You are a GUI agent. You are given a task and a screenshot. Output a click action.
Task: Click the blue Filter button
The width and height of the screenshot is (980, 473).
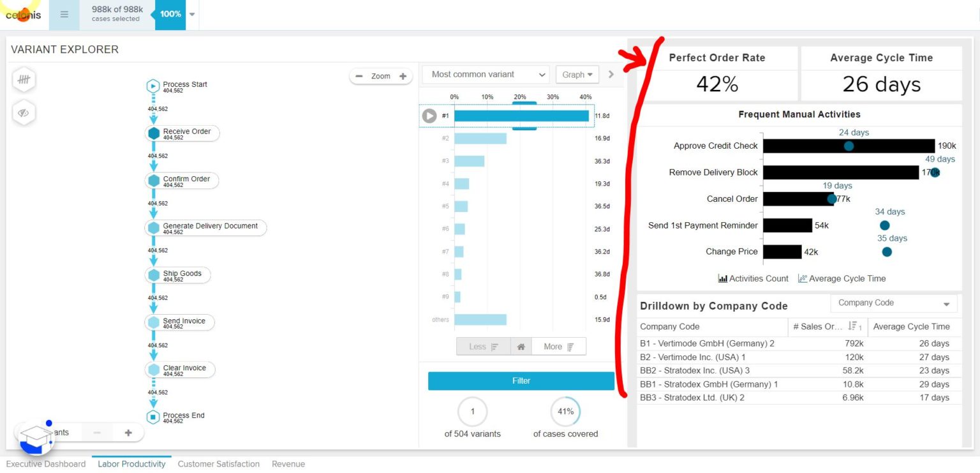[521, 380]
